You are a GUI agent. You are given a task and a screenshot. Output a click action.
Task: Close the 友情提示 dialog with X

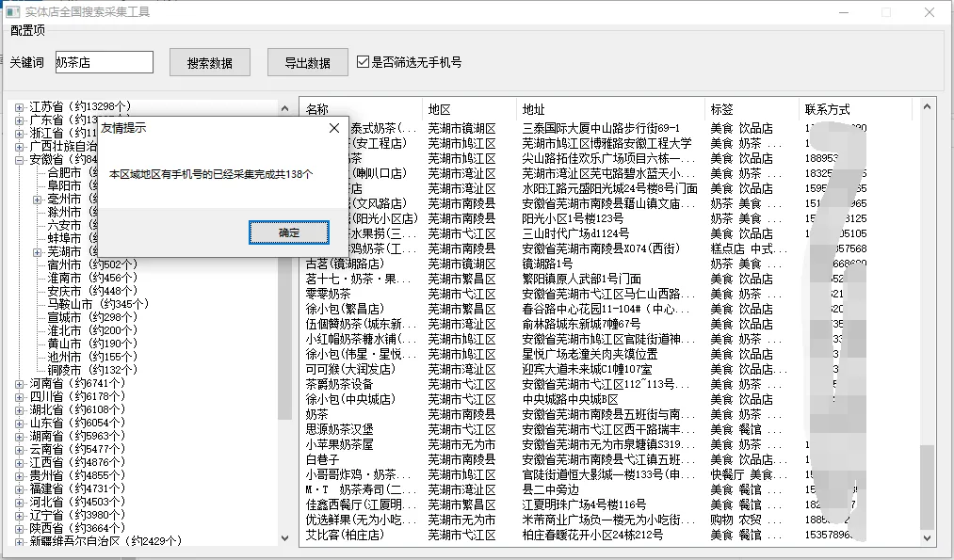point(334,128)
